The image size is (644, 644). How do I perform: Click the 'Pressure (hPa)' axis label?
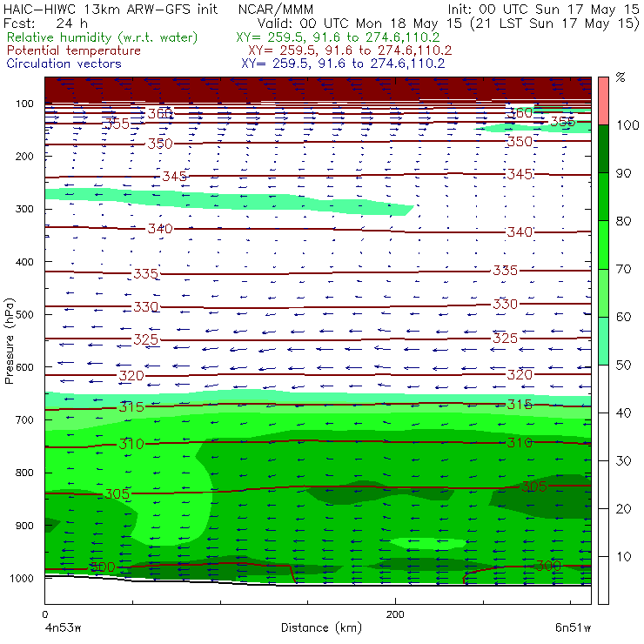[x=10, y=341]
